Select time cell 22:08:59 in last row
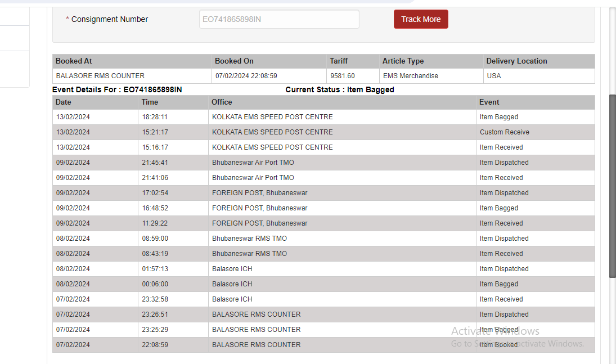The height and width of the screenshot is (364, 616). (173, 345)
